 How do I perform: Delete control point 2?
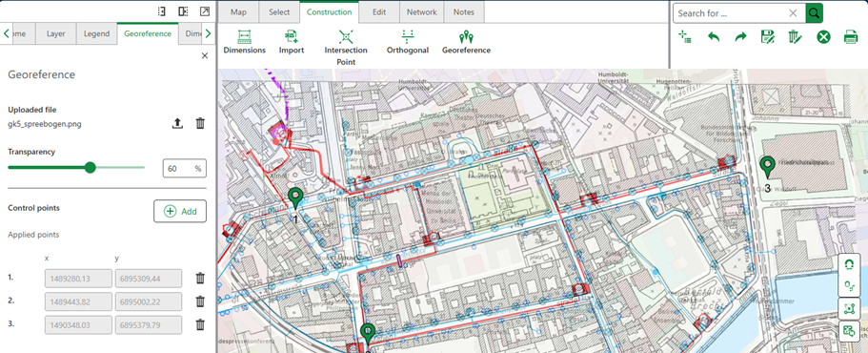pyautogui.click(x=200, y=301)
